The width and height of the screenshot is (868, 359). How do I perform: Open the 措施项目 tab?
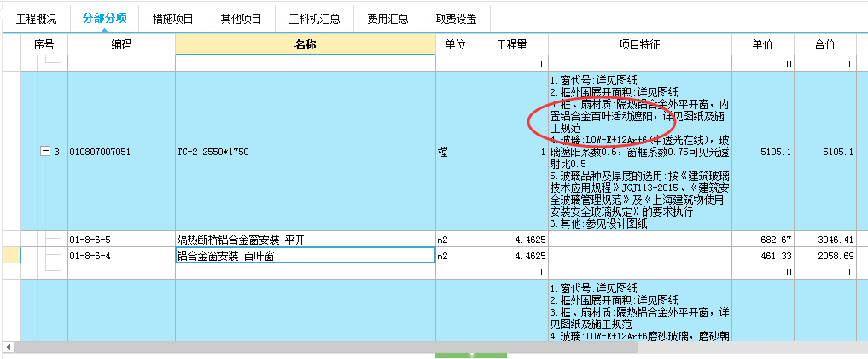[x=172, y=20]
